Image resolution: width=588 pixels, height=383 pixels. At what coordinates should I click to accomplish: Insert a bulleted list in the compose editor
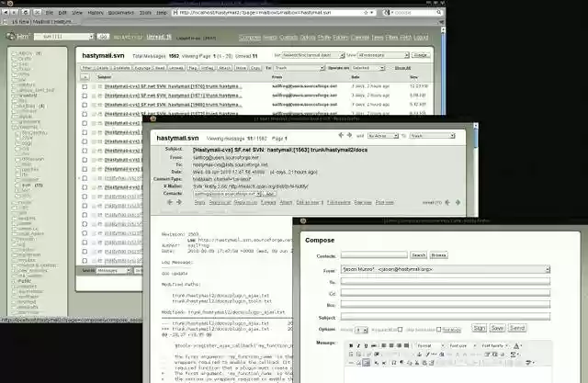pyautogui.click(x=351, y=355)
